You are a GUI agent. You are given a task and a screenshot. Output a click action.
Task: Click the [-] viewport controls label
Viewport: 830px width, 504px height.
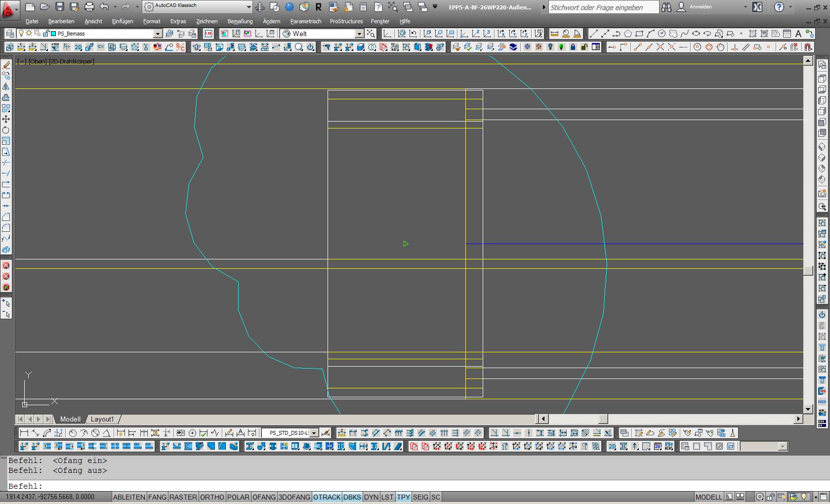(x=22, y=62)
